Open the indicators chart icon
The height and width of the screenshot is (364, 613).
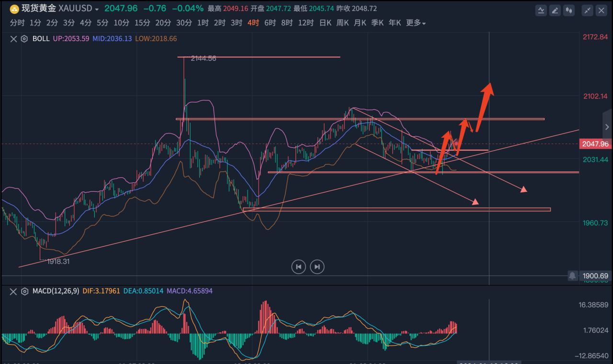point(541,10)
